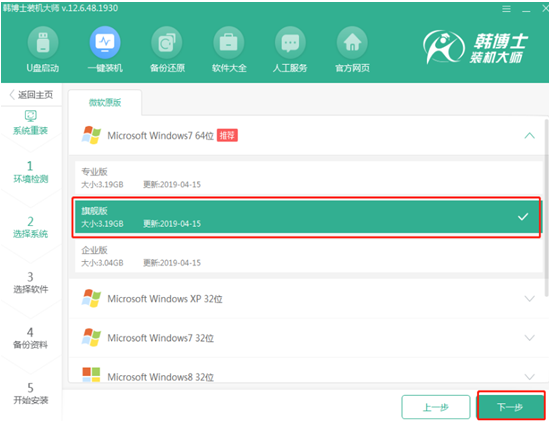Click 大小:3.19GB under 专业版
Viewport: 549px width, 425px height.
(x=102, y=184)
